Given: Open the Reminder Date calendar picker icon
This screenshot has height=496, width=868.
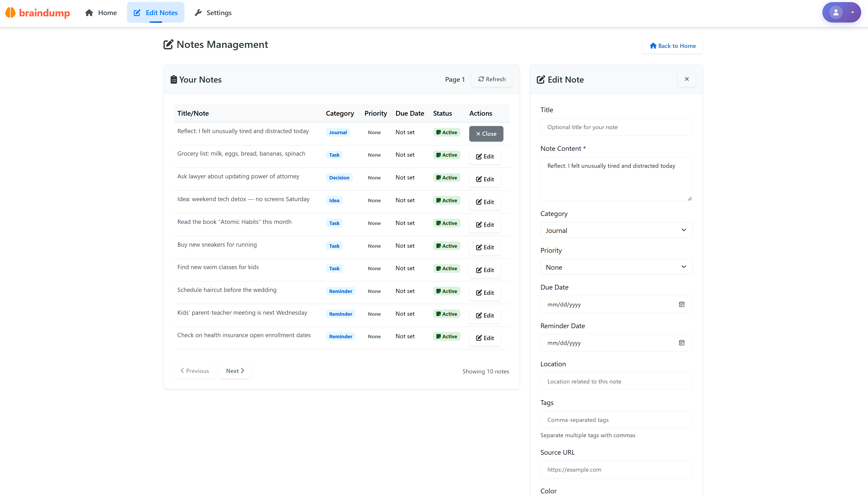Looking at the screenshot, I should click(x=681, y=343).
